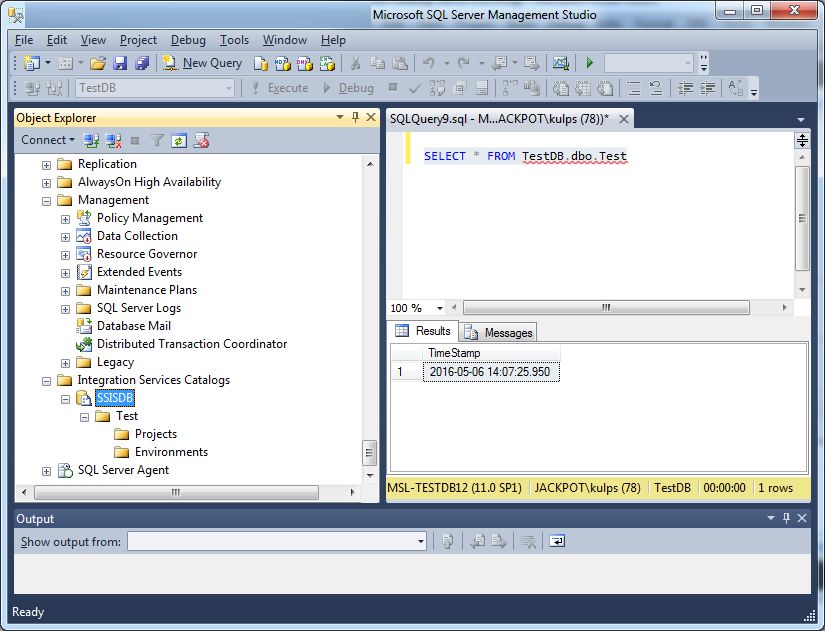The width and height of the screenshot is (825, 631).
Task: Pin the Output panel
Action: (786, 518)
